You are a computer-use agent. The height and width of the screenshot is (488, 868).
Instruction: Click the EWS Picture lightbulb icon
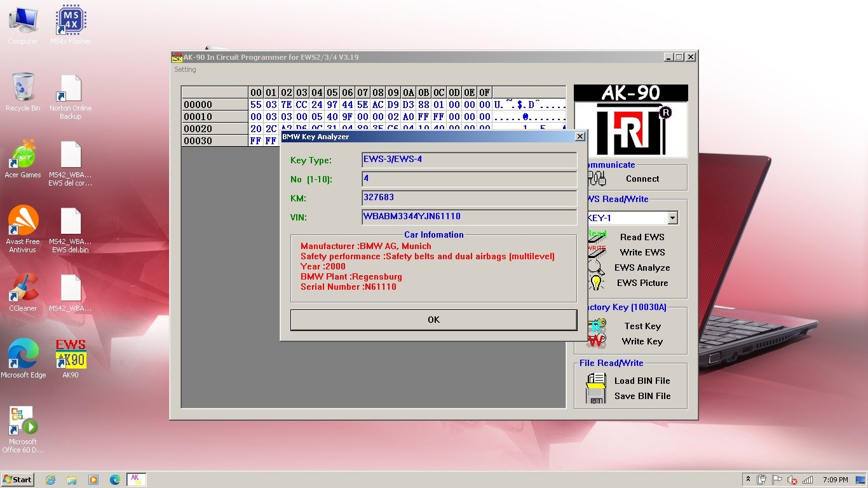coord(596,283)
